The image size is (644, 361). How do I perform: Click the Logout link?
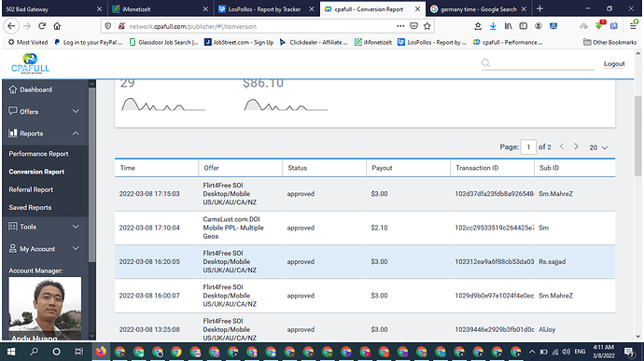(614, 63)
